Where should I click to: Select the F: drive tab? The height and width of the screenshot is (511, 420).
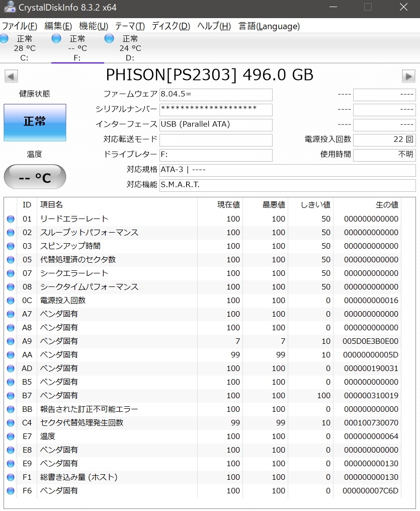[x=77, y=48]
